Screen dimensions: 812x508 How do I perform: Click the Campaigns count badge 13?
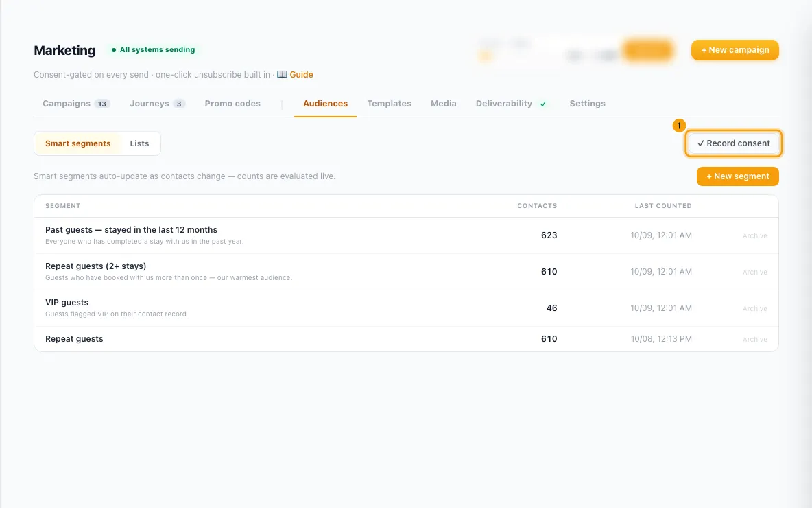point(102,104)
